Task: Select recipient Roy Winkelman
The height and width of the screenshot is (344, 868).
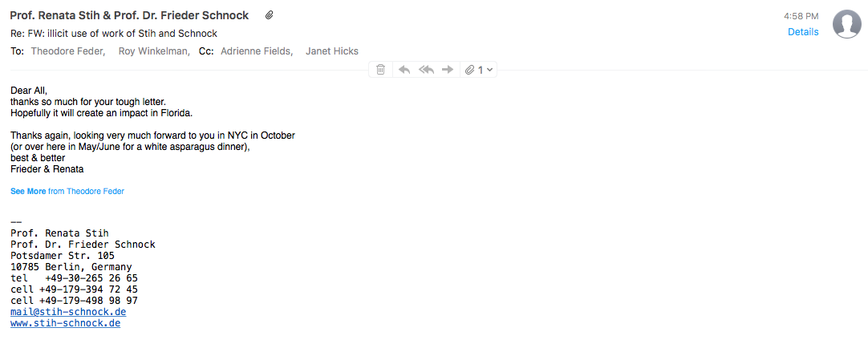Action: (x=155, y=51)
